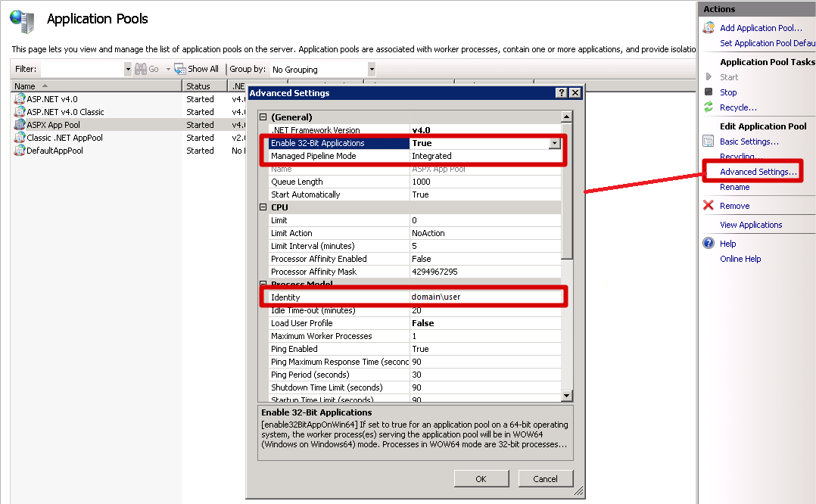
Task: Click the red Remove X icon
Action: pos(709,205)
